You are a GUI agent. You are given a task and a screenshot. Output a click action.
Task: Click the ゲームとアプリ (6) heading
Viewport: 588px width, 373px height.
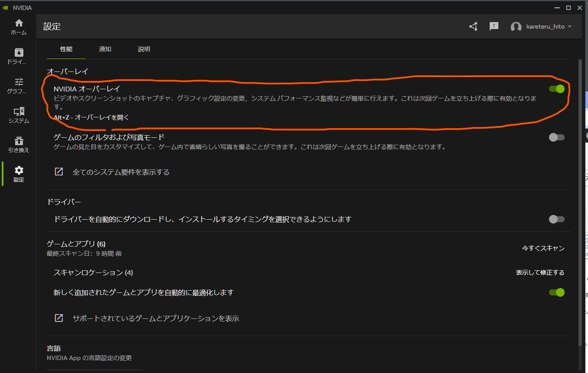[76, 244]
